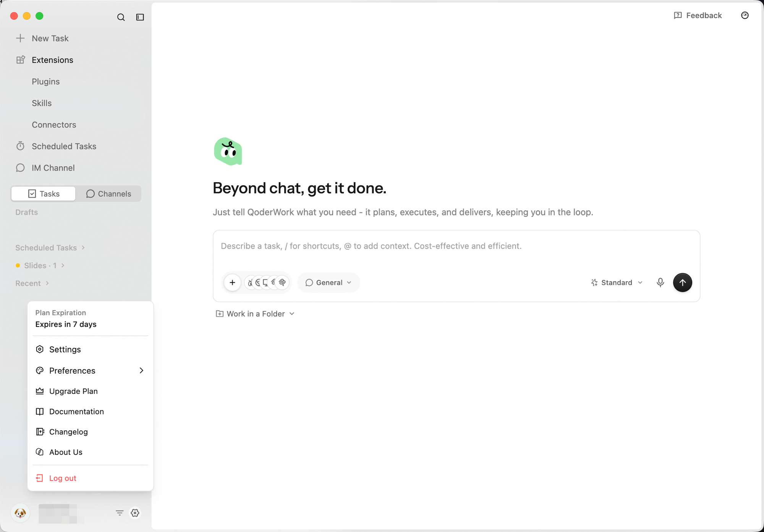
Task: Click the Settings hexagon icon in the menu
Action: pos(40,349)
